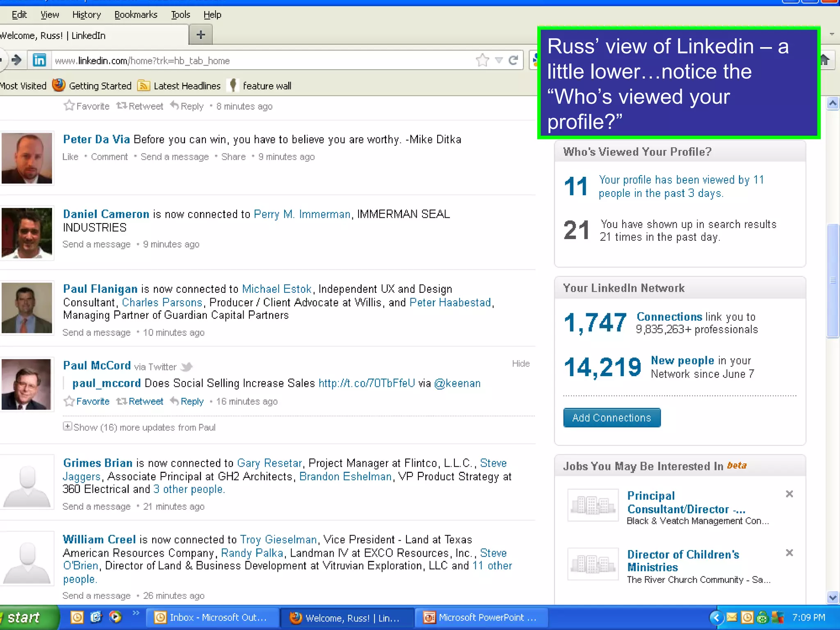The width and height of the screenshot is (840, 630).
Task: Open the Bookmarks menu
Action: coord(136,15)
